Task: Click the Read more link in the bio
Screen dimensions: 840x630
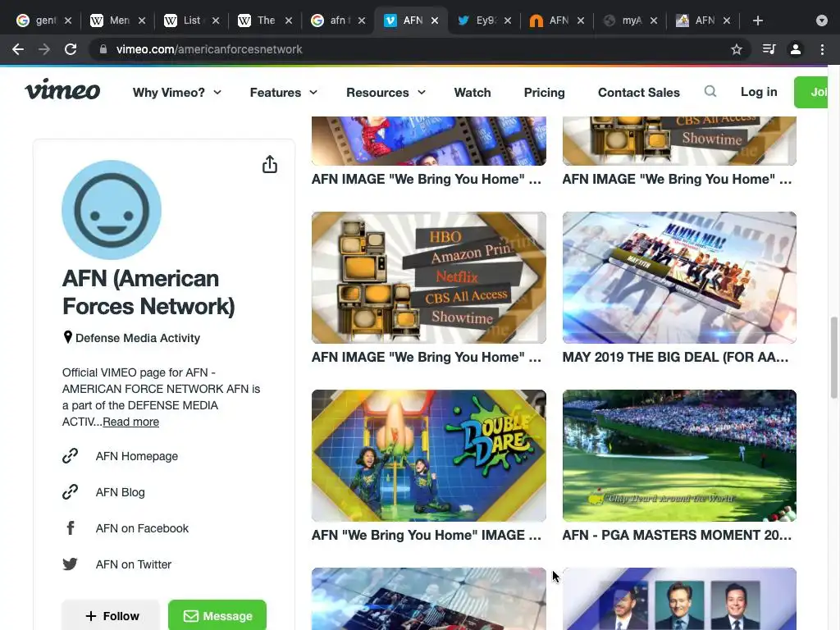Action: pyautogui.click(x=130, y=422)
